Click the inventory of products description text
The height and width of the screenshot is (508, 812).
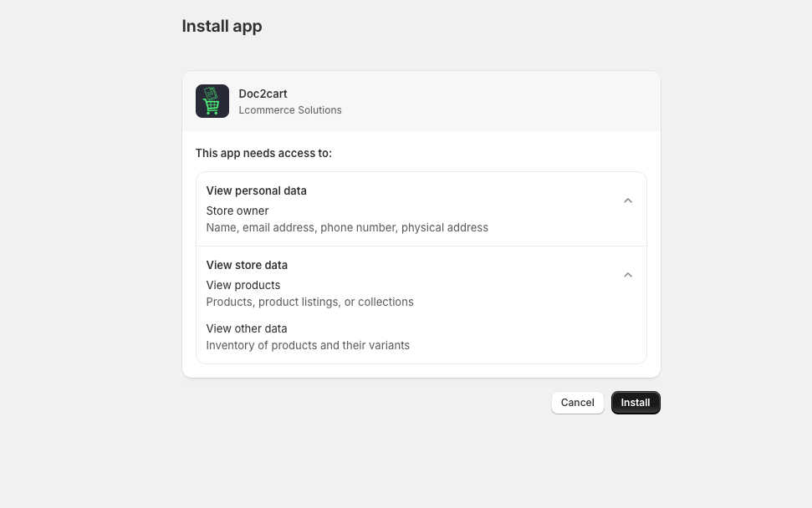[x=308, y=345]
